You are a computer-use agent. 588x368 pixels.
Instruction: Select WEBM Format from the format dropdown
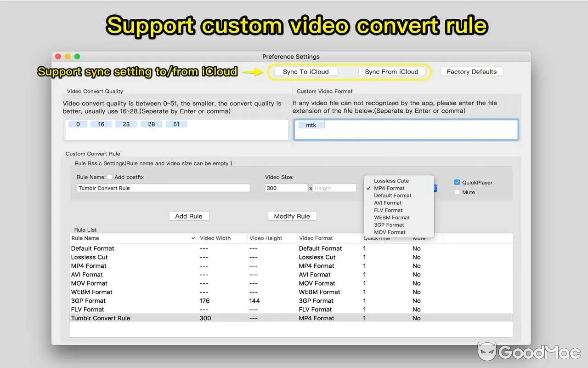click(391, 217)
